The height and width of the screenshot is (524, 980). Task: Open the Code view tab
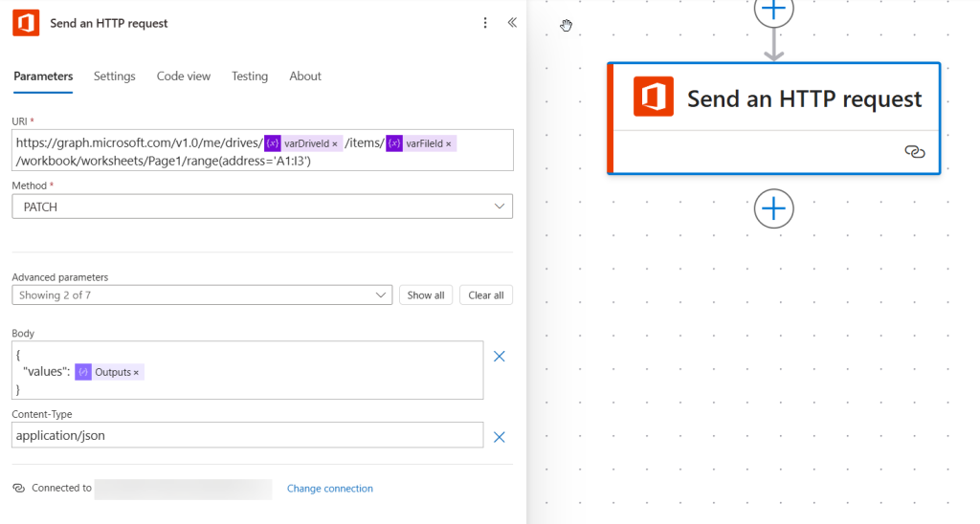point(183,76)
